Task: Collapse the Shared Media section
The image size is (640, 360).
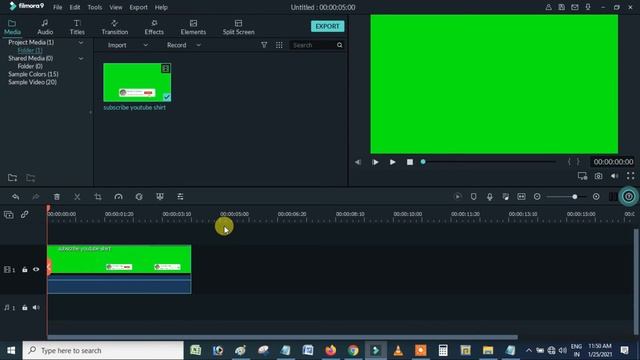Action: click(81, 58)
